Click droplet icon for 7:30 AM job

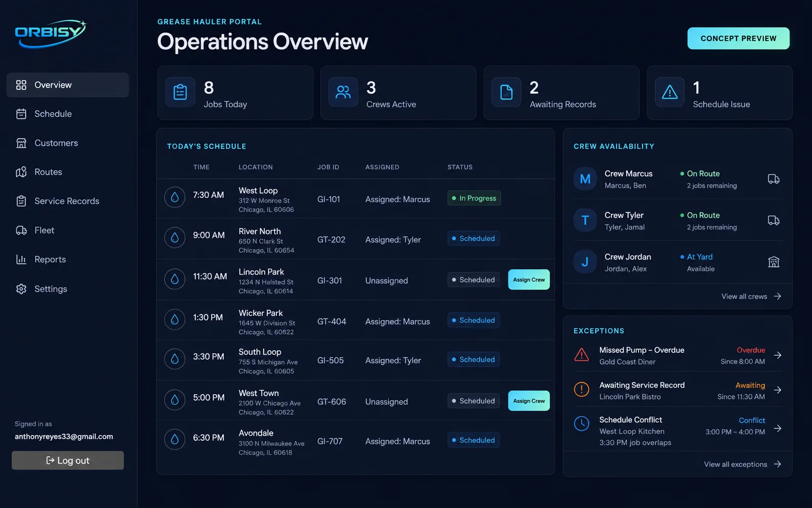click(x=175, y=197)
